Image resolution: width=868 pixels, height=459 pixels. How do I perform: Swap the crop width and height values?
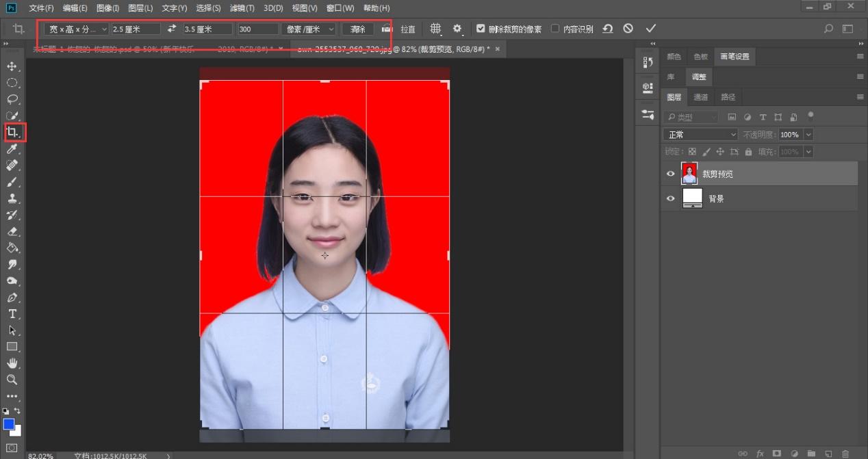(x=172, y=29)
